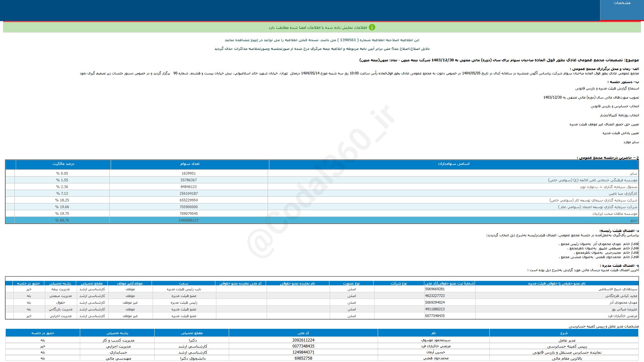Select national code 4623227723
Screen dimensions: 644x362
(x=435, y=296)
